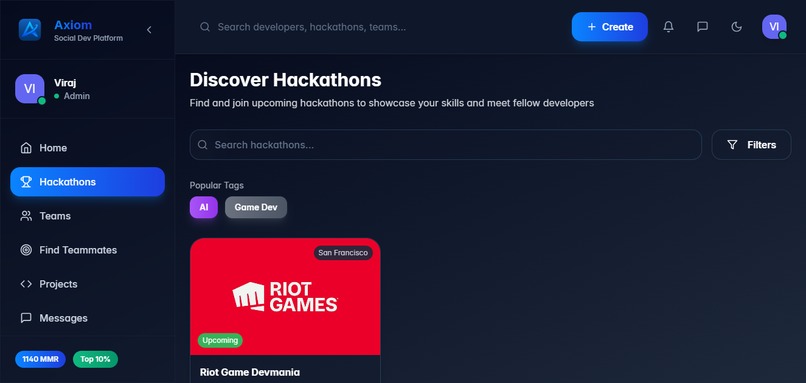Open Messages in the sidebar
This screenshot has height=383, width=806.
point(87,318)
